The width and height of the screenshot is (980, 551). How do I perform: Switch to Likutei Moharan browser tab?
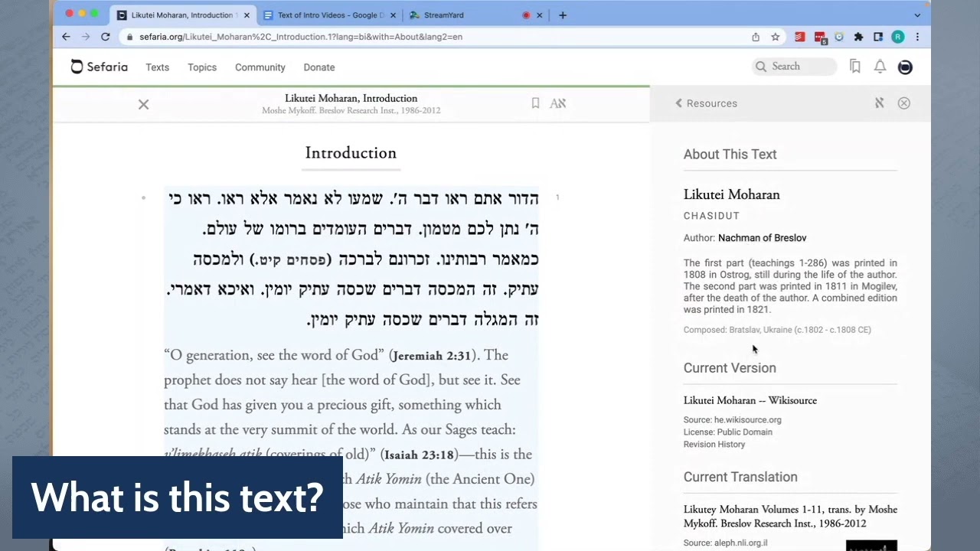[181, 15]
